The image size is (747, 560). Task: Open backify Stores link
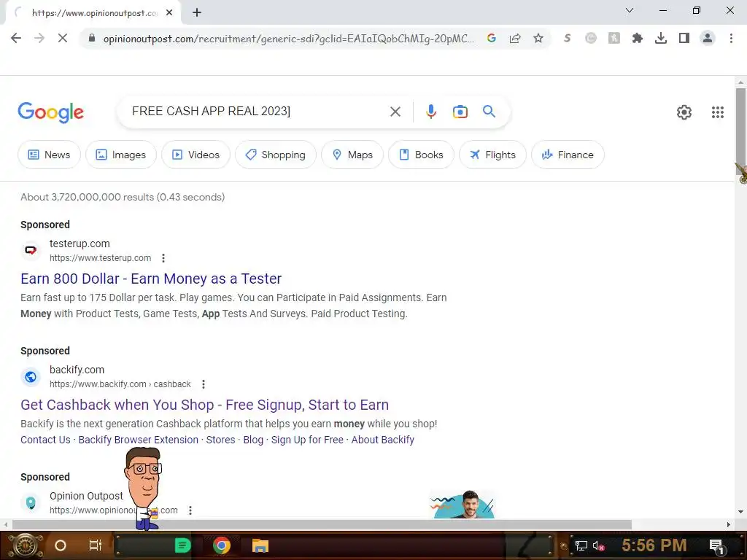tap(220, 440)
